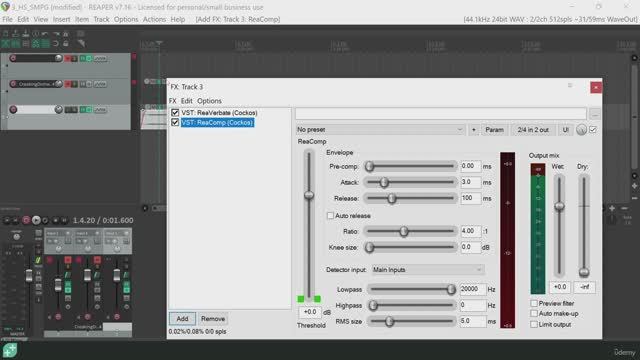The image size is (640, 360).
Task: Open Edit menu in FX window
Action: (x=187, y=101)
